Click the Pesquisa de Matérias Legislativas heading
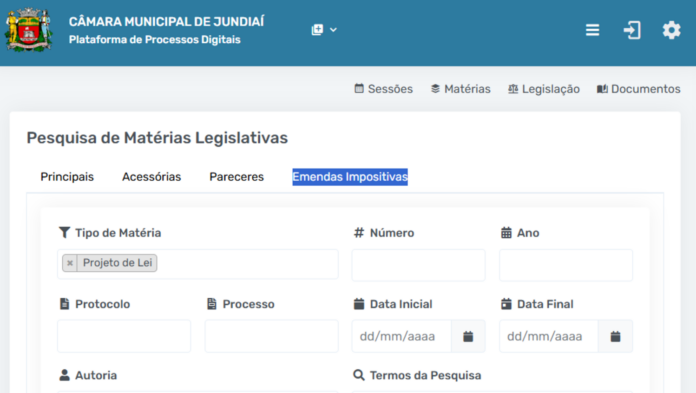This screenshot has height=393, width=696. click(157, 138)
